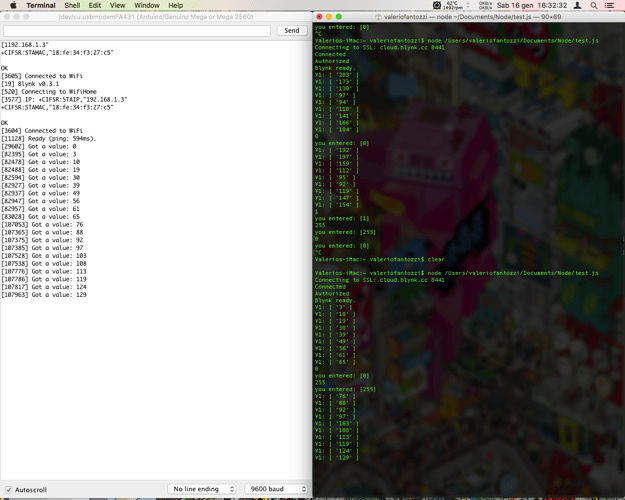Click the 'Got a value: 0' line

(39, 146)
